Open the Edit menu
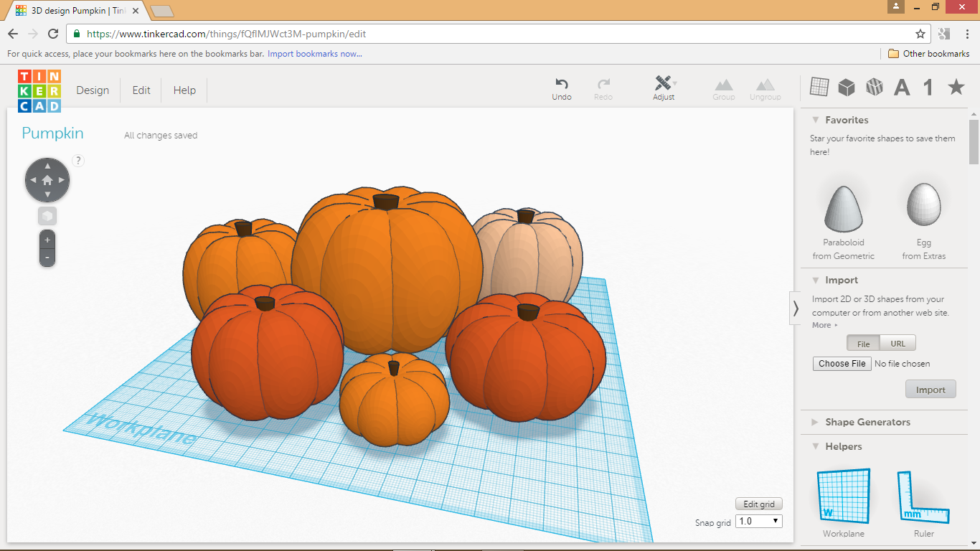The width and height of the screenshot is (980, 551). 141,90
